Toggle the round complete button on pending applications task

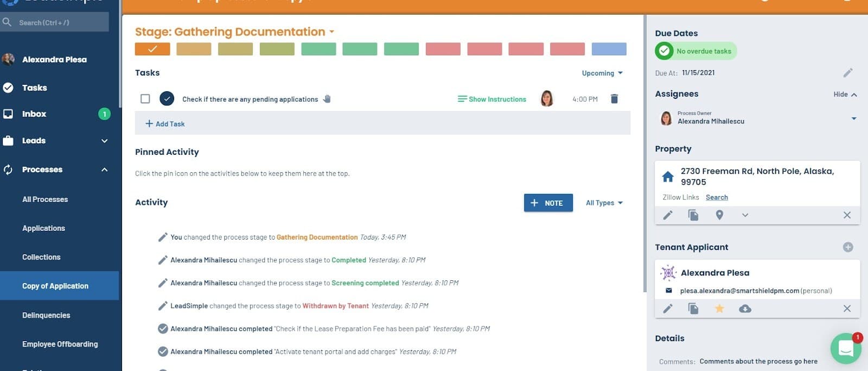tap(167, 99)
